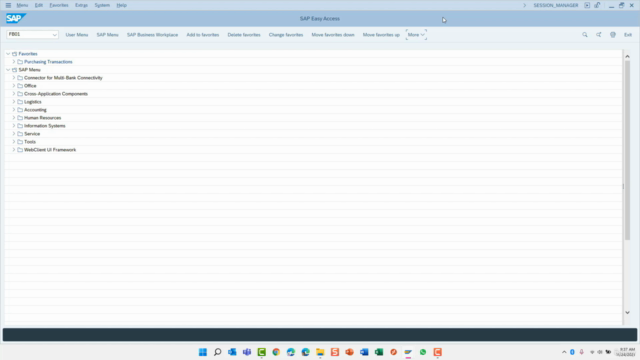Open WhatsApp from the taskbar
Viewport: 640px width, 360px height.
(423, 352)
